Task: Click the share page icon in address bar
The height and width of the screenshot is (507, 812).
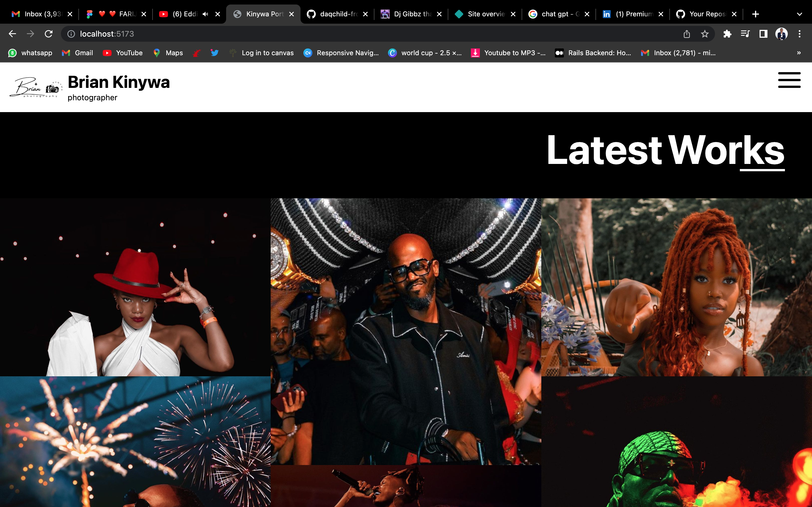Action: coord(687,34)
